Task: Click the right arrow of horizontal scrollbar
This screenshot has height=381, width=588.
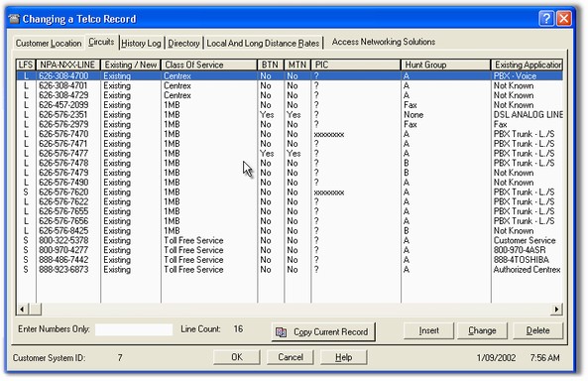Action: [x=556, y=309]
